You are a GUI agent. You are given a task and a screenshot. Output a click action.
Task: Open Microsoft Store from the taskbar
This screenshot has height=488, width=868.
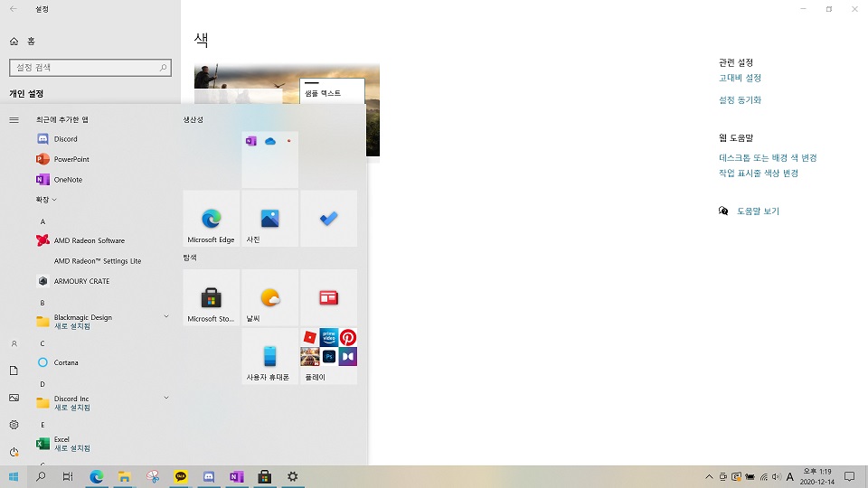(x=265, y=476)
